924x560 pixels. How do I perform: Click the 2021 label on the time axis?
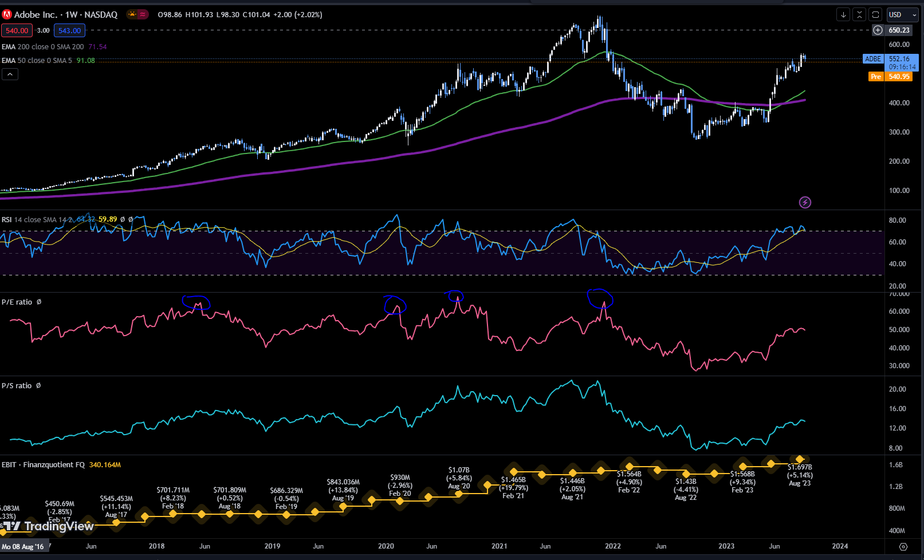pyautogui.click(x=499, y=546)
